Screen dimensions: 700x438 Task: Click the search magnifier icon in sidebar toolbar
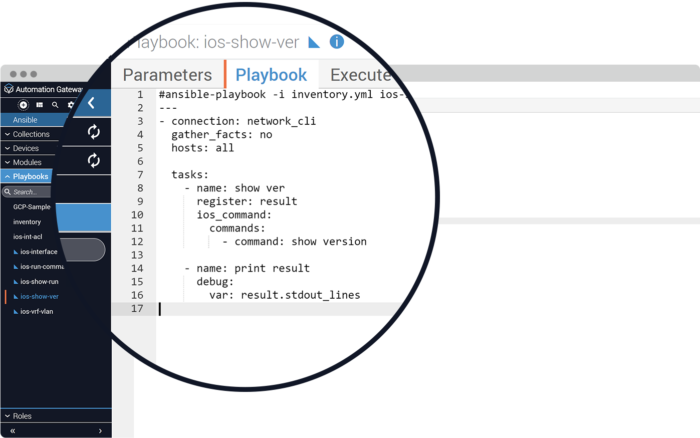(55, 104)
